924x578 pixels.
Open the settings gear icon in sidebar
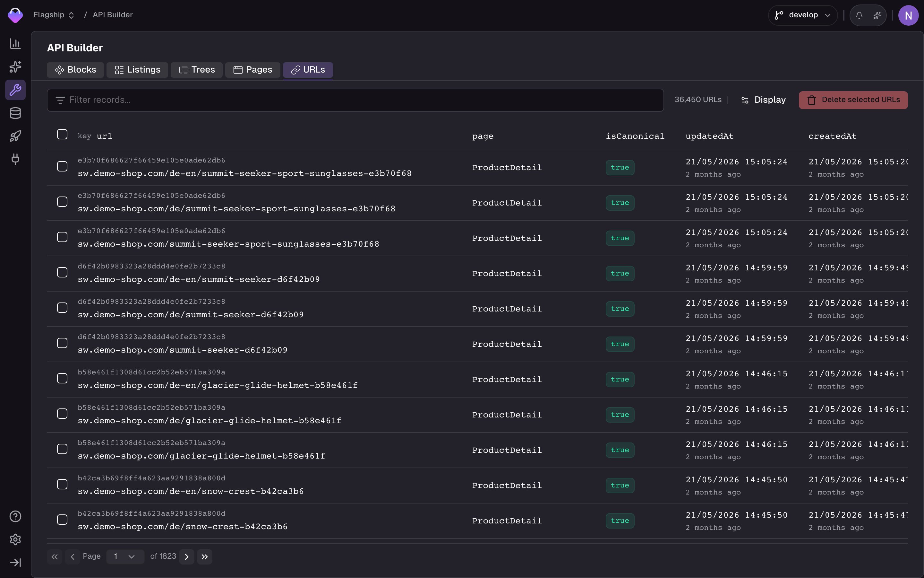click(x=15, y=539)
